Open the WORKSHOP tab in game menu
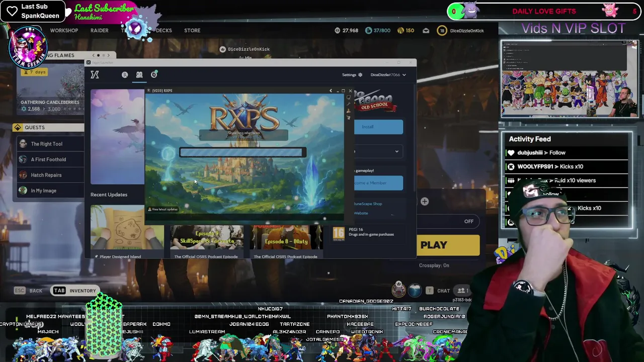Image resolution: width=644 pixels, height=362 pixels. click(x=64, y=31)
